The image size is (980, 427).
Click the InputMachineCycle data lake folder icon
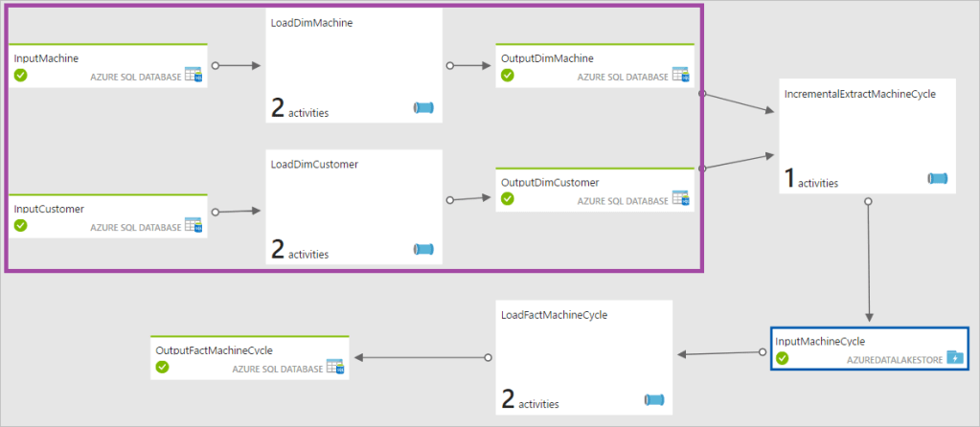[955, 358]
